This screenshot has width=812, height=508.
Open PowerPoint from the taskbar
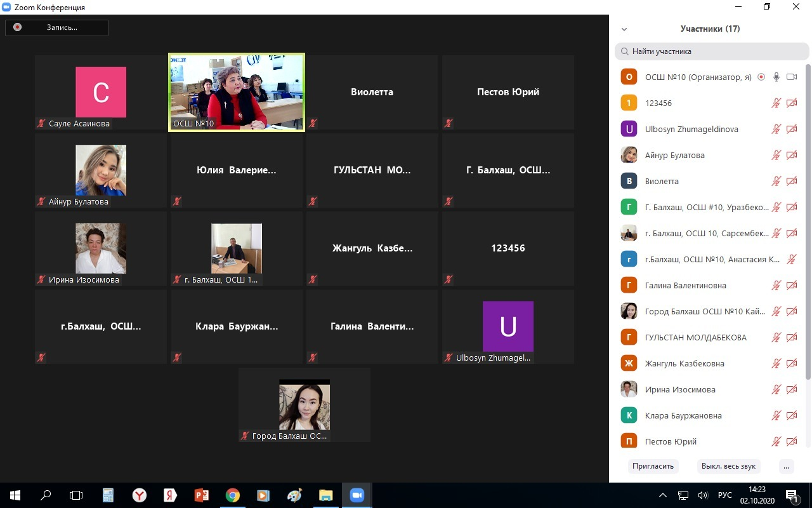[x=202, y=495]
